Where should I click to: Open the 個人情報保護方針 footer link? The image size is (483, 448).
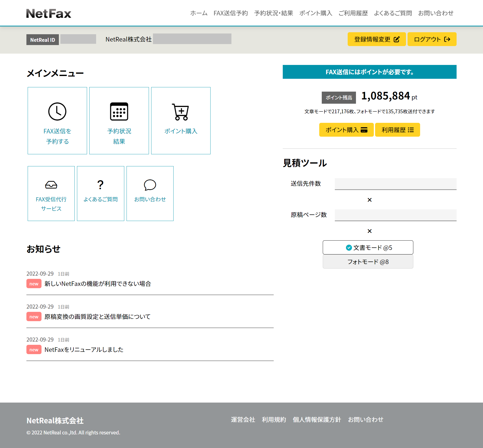coord(317,420)
